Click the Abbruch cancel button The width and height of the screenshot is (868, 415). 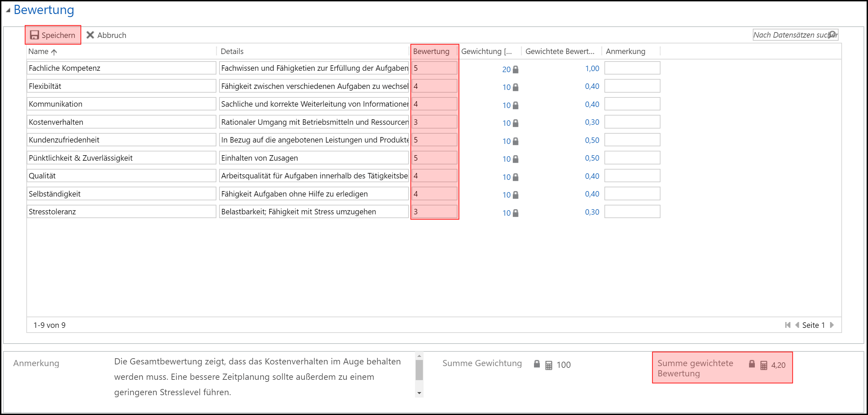[106, 35]
